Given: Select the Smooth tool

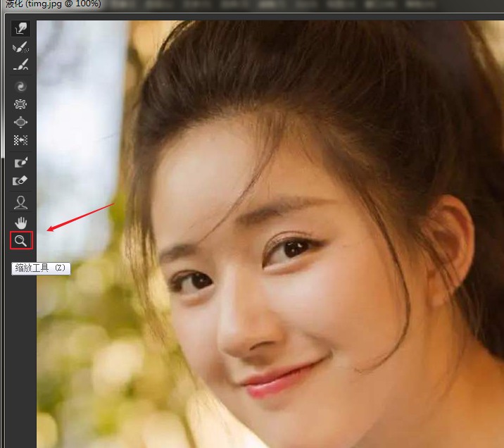Looking at the screenshot, I should [x=21, y=65].
